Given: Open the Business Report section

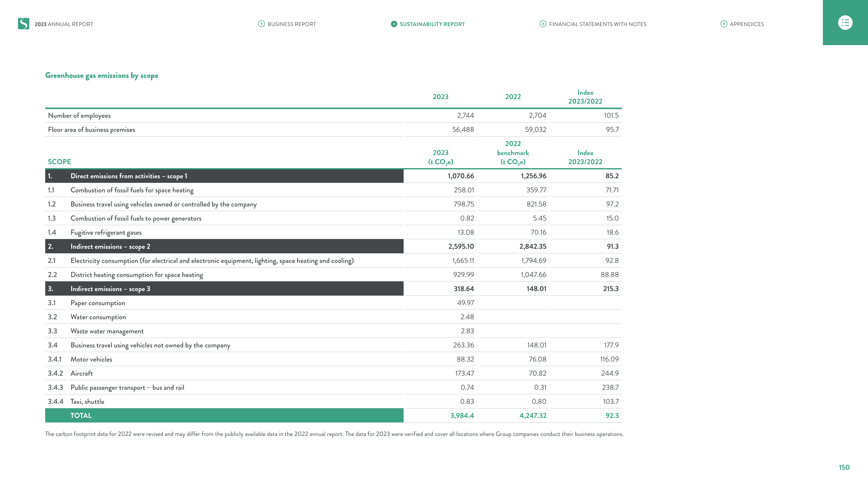Looking at the screenshot, I should pos(292,24).
